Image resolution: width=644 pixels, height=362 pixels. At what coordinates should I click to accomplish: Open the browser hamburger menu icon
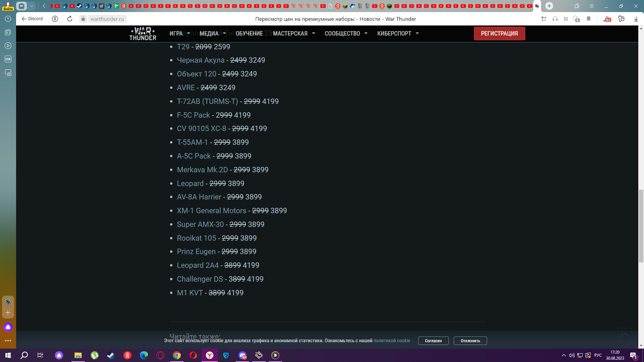coord(592,6)
